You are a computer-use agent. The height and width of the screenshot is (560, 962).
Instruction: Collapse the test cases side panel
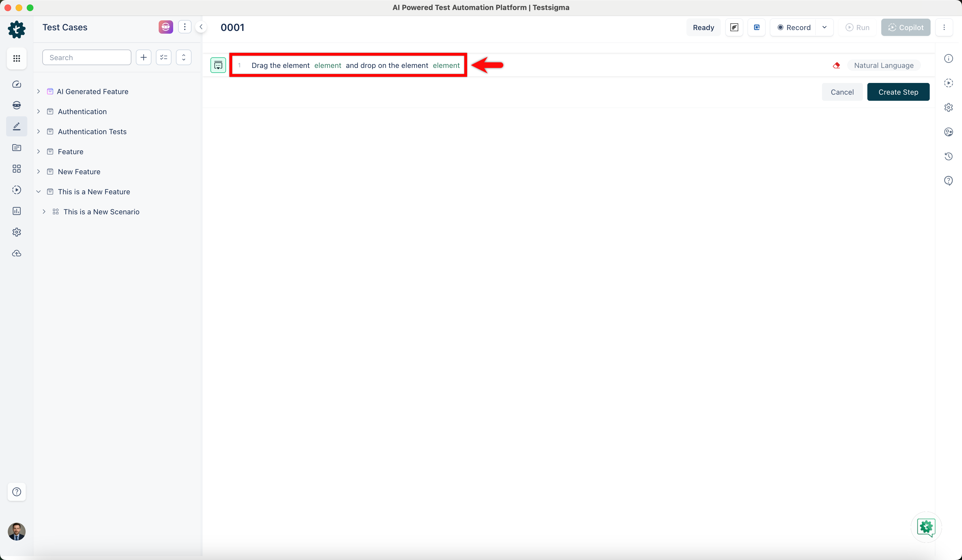point(201,27)
